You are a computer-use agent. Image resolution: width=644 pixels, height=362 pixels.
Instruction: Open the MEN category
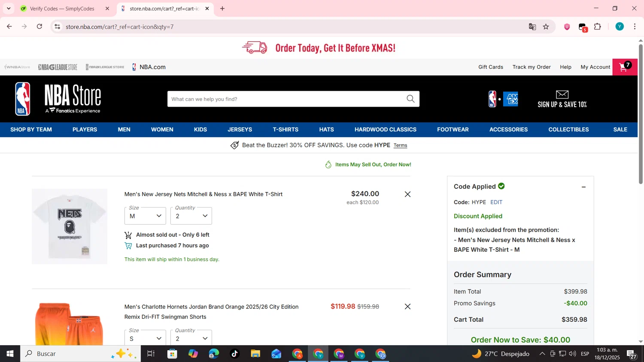[124, 130]
